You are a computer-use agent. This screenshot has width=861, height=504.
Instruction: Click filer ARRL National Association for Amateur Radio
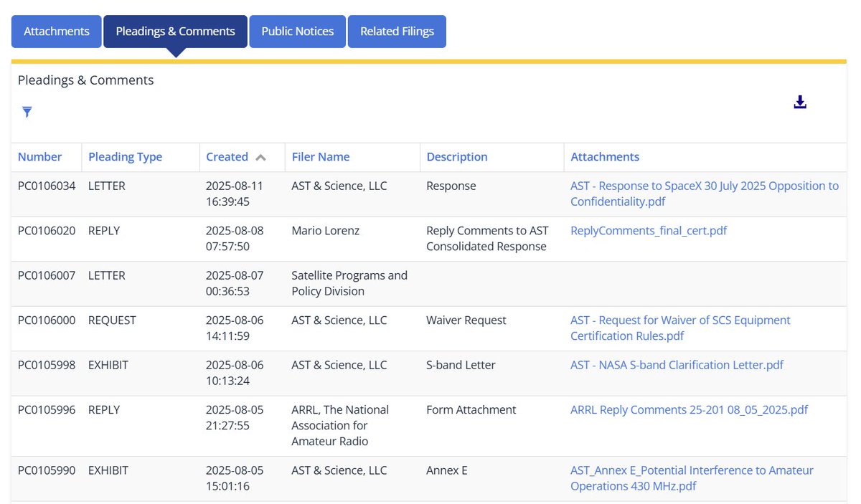pos(340,426)
